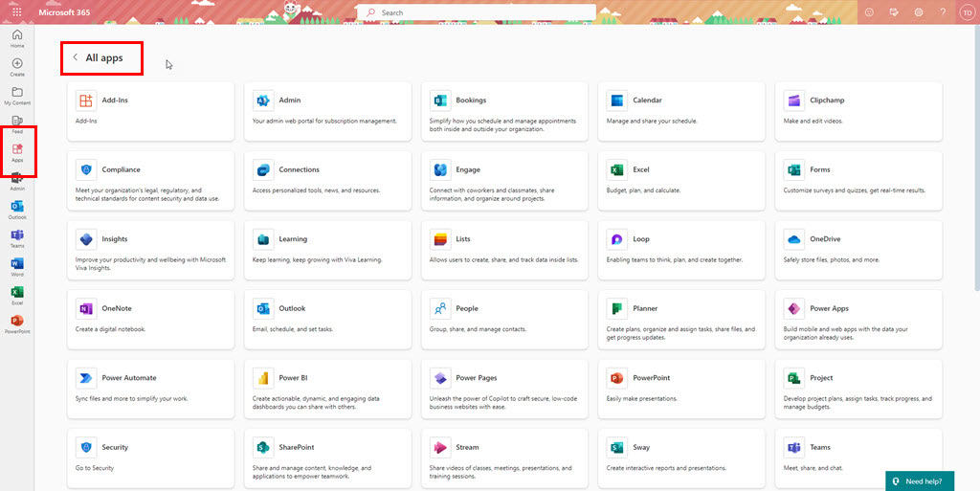Open the TD account profile avatar
Image resolution: width=980 pixels, height=491 pixels.
coord(967,12)
